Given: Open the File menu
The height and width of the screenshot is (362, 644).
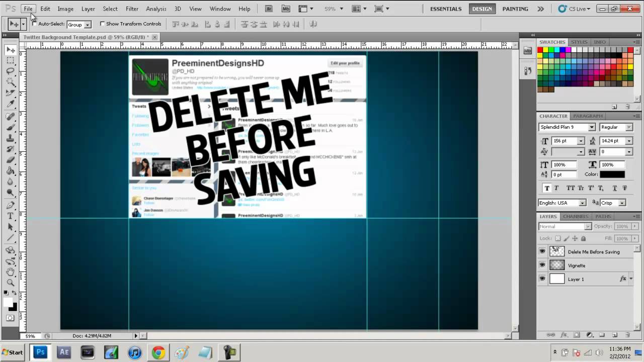Looking at the screenshot, I should point(28,9).
